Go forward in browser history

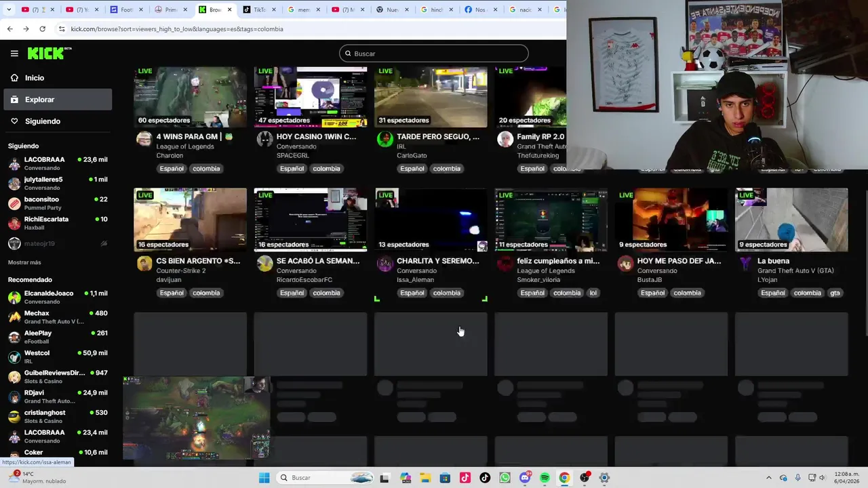(26, 29)
